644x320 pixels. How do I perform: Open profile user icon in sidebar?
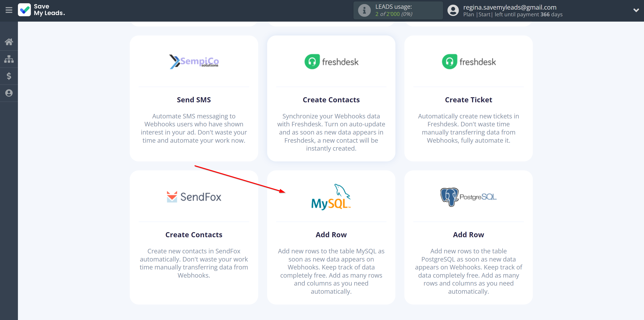click(9, 93)
